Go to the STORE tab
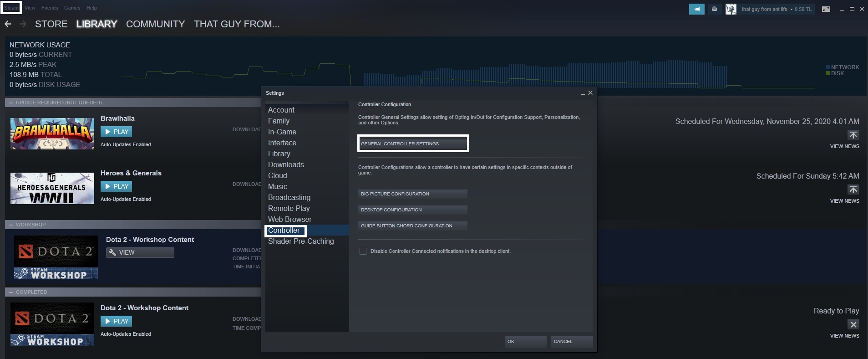This screenshot has height=359, width=868. tap(51, 24)
